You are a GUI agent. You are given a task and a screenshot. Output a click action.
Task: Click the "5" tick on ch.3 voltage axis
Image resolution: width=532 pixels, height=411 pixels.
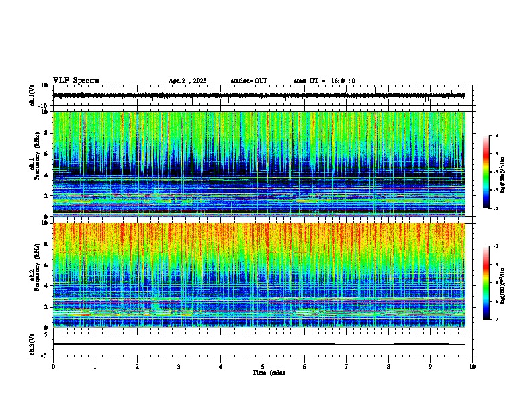click(46, 334)
